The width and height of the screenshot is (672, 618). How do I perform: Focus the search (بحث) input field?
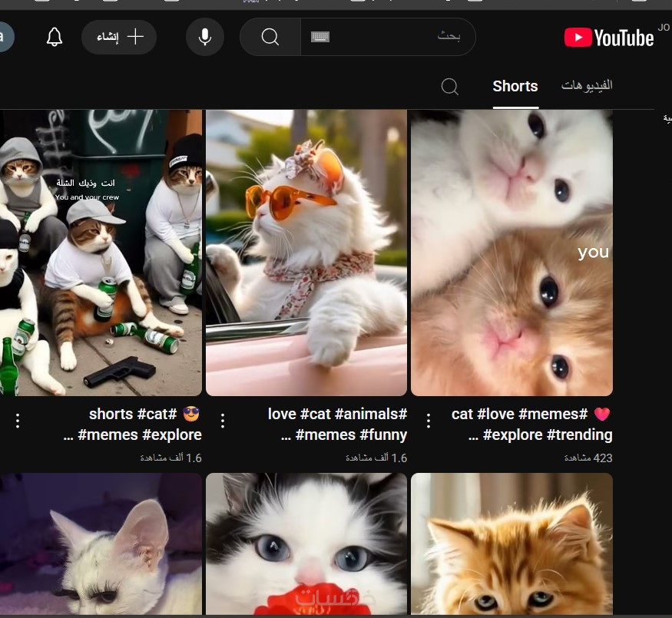click(x=388, y=37)
